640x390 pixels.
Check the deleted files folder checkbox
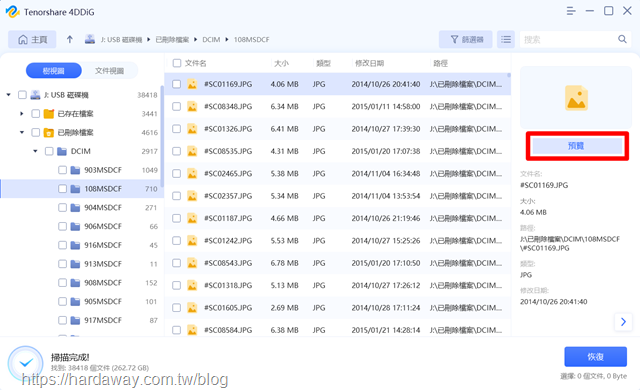pyautogui.click(x=36, y=133)
